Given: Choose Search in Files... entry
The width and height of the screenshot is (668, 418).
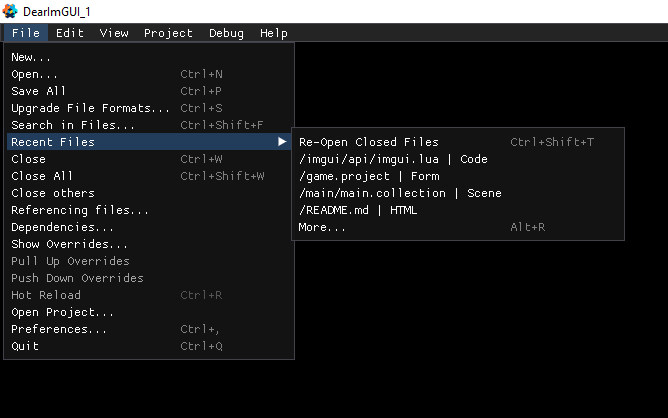Looking at the screenshot, I should tap(73, 125).
